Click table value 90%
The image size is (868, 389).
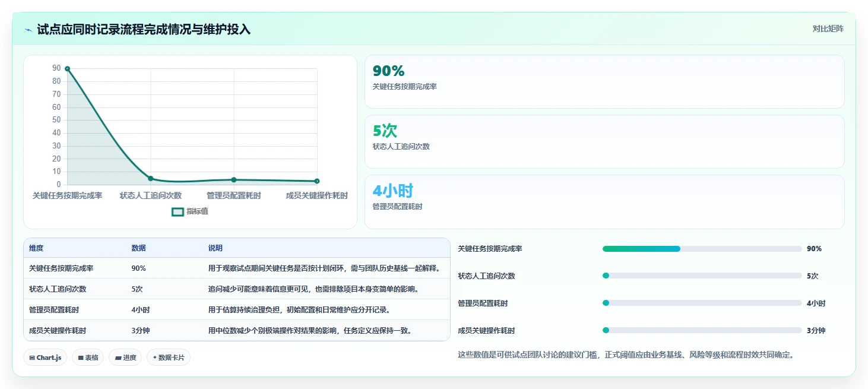[x=138, y=268]
